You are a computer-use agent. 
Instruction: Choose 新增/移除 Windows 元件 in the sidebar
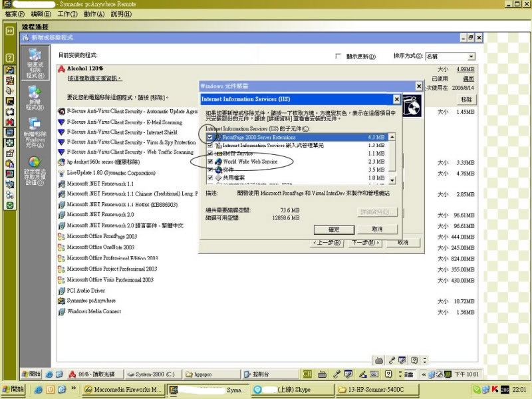35,132
